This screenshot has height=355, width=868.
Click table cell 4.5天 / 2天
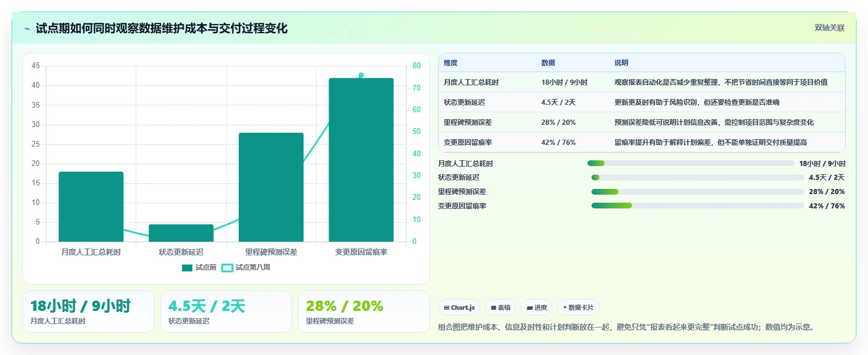pos(558,102)
